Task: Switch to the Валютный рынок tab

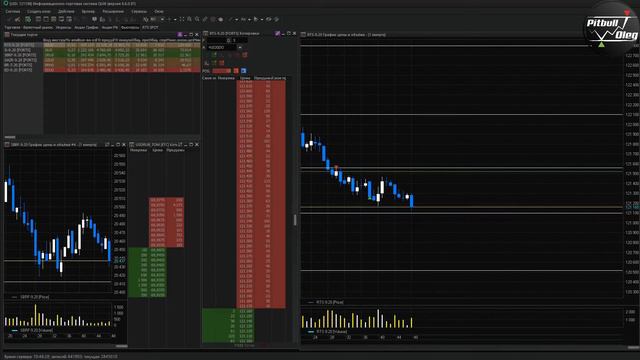Action: point(38,28)
